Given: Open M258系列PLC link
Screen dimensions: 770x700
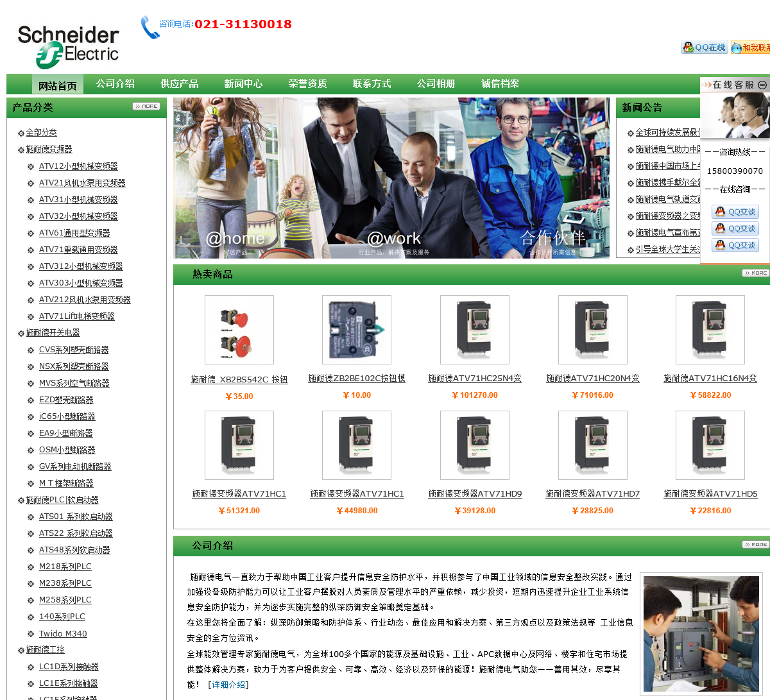Looking at the screenshot, I should click(x=65, y=600).
